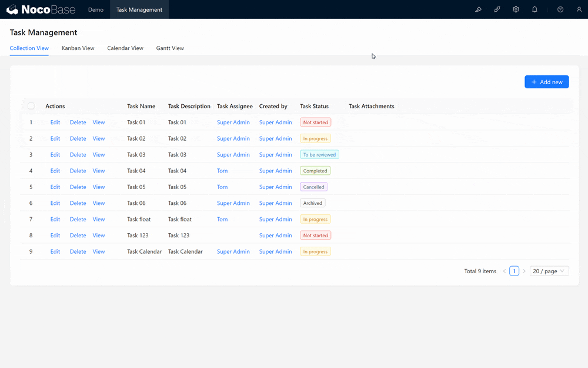The image size is (588, 368).
Task: Delete the Task 02 row
Action: (78, 138)
